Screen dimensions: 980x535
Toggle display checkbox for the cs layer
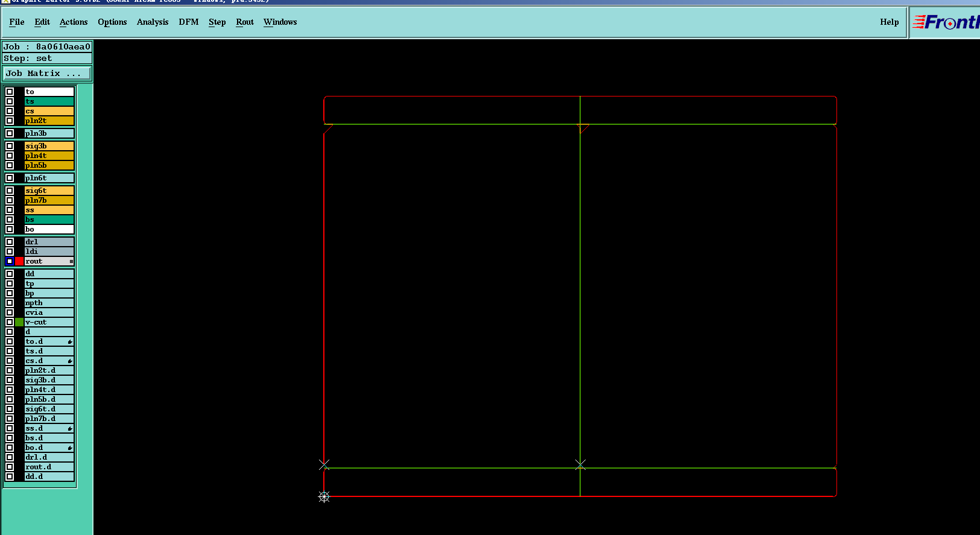click(x=10, y=111)
